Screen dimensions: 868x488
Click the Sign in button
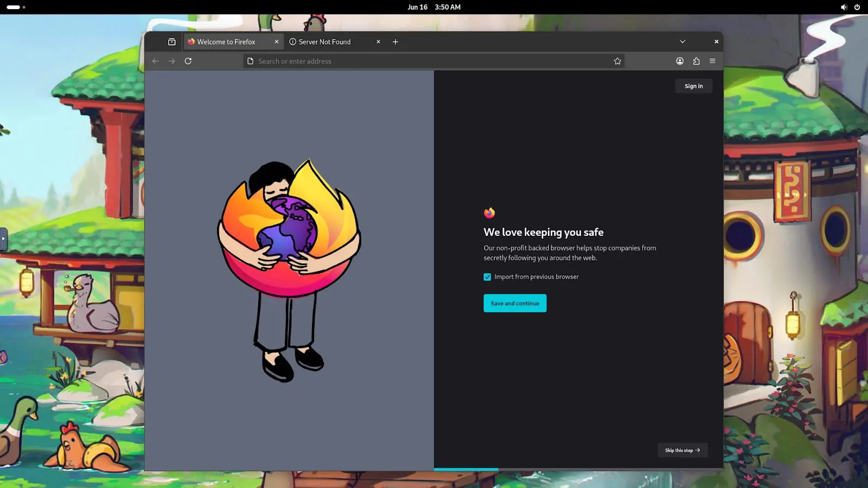(693, 86)
